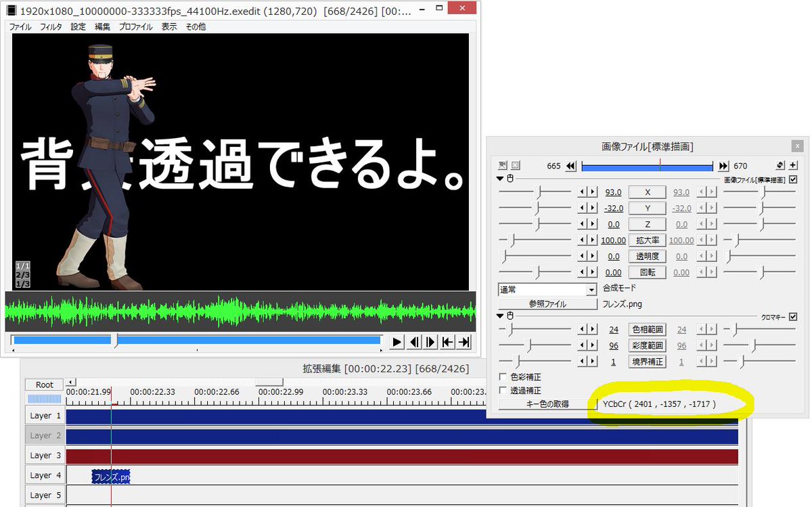Screen dimensions: 812x507
Task: Step forward one frame with the forward-step icon
Action: point(430,342)
